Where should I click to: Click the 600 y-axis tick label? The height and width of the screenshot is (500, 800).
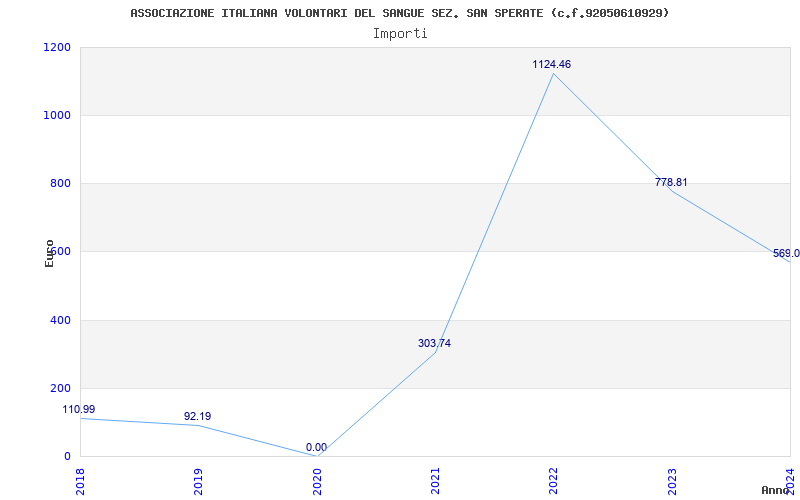coord(60,252)
